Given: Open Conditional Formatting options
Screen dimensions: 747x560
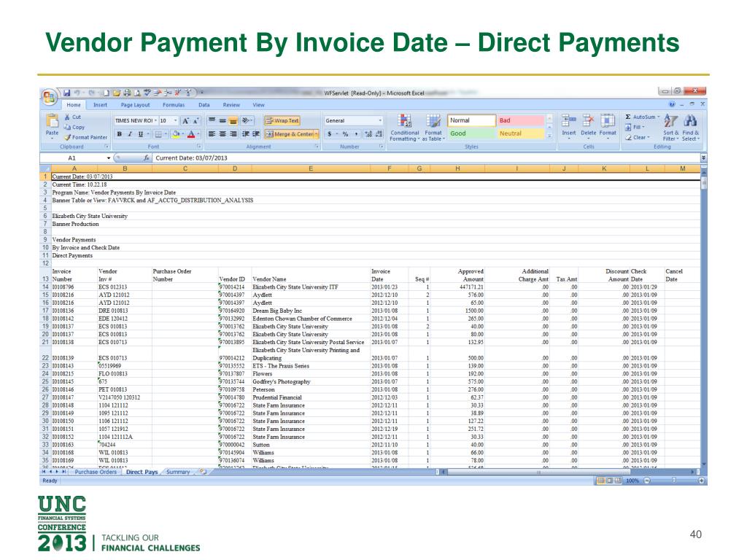Looking at the screenshot, I should pos(404,128).
